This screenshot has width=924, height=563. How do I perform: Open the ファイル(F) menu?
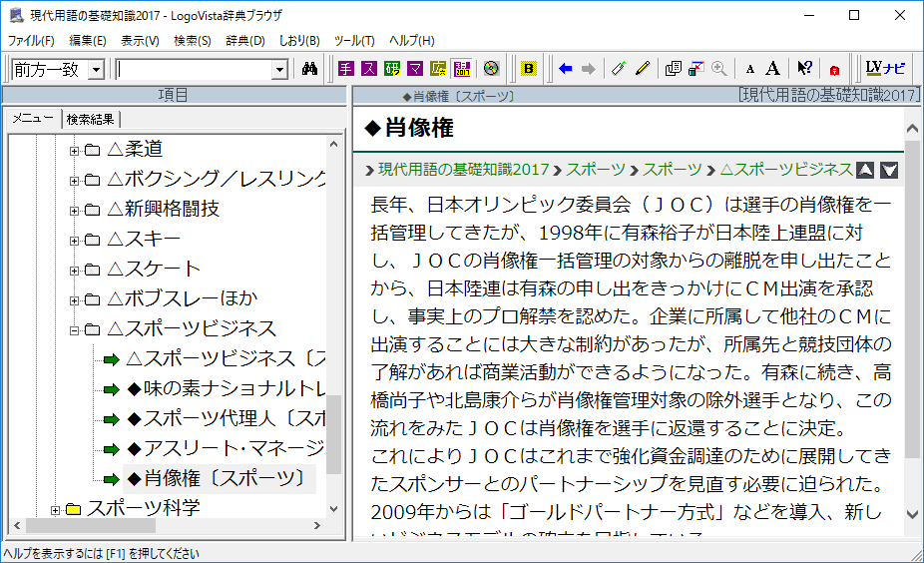(31, 40)
